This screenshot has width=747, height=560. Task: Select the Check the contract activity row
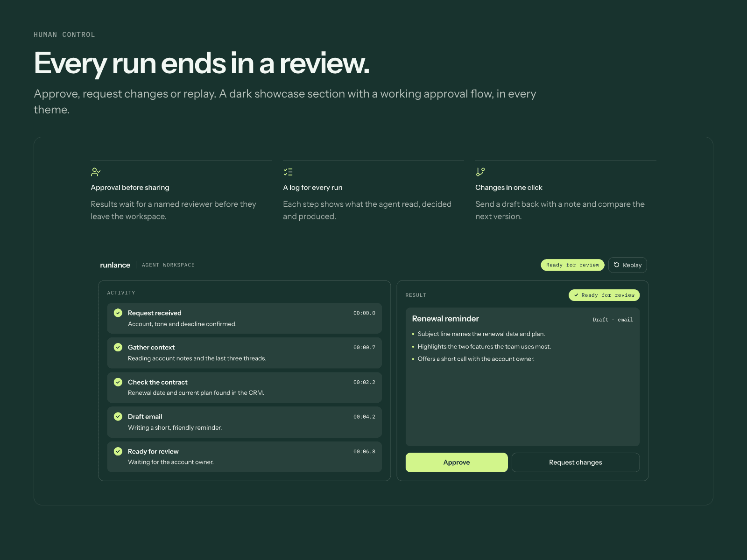coord(244,387)
